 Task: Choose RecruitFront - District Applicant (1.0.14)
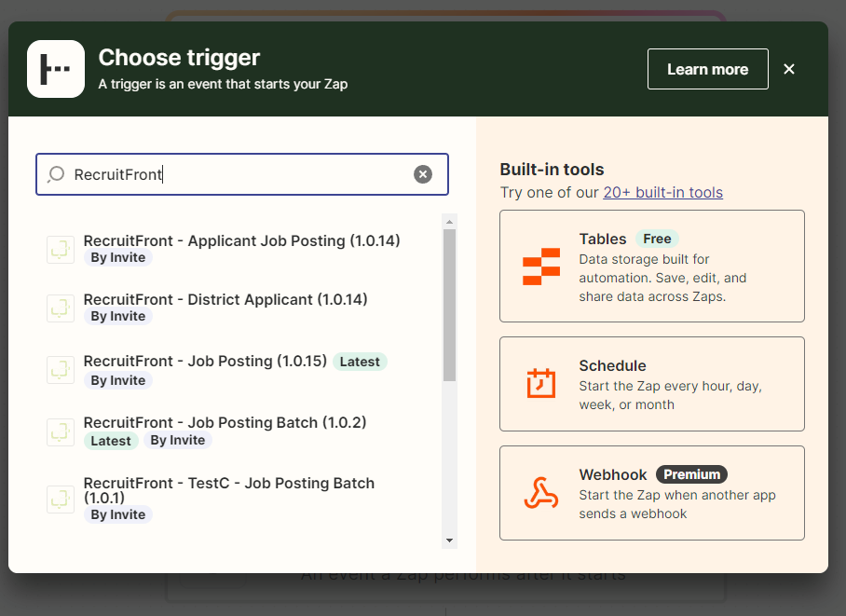(x=225, y=300)
